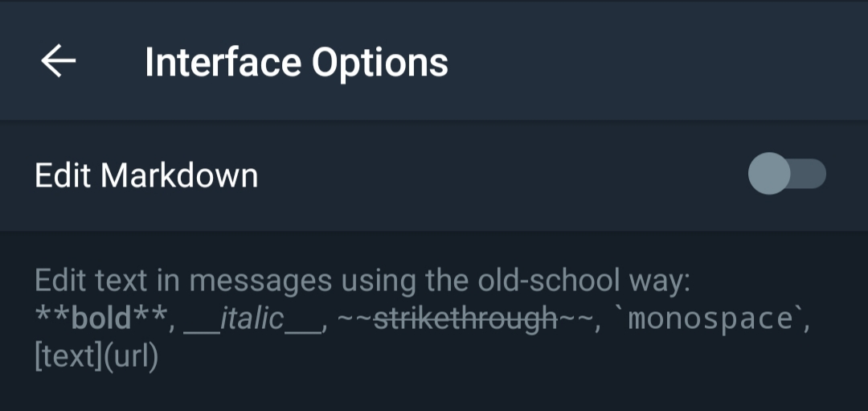
Task: Click the italic example text
Action: tap(252, 319)
